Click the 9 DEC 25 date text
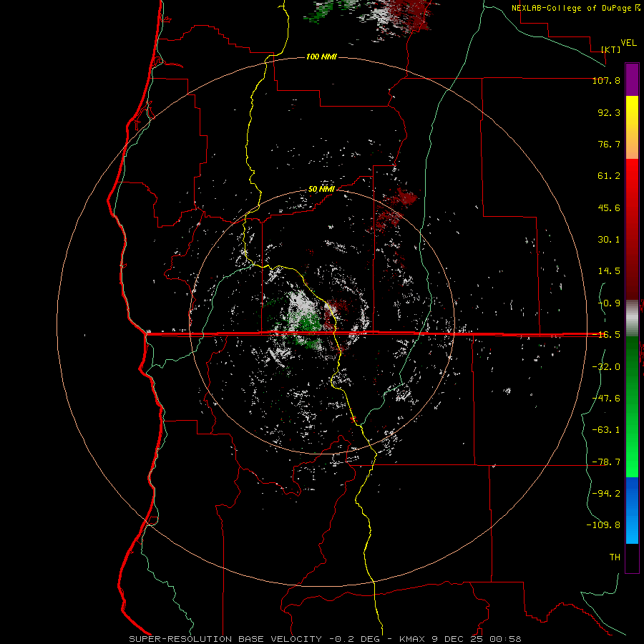 pos(458,639)
